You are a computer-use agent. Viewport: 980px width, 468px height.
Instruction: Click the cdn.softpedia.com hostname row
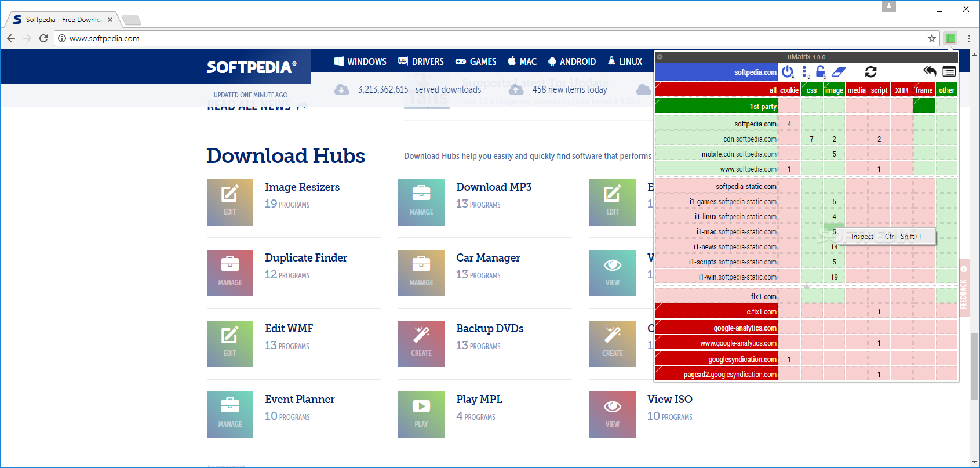coord(716,139)
